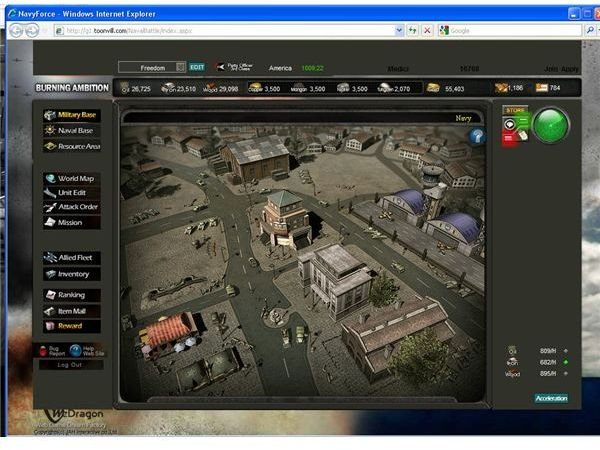Screen dimensions: 600x450
Task: Click the Nickel resource icon
Action: [x=343, y=87]
